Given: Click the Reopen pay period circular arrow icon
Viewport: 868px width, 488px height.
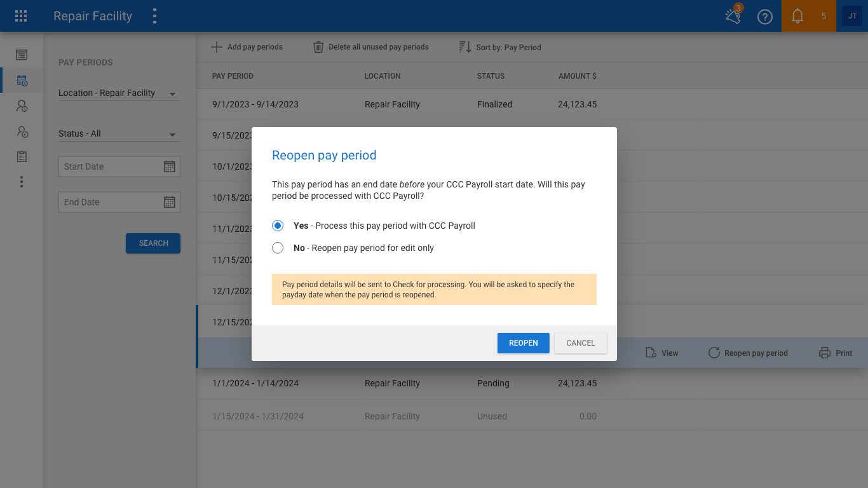Looking at the screenshot, I should [714, 353].
